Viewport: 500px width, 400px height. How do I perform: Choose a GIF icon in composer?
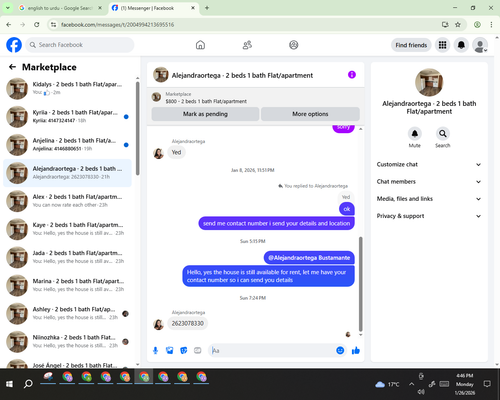pyautogui.click(x=198, y=351)
